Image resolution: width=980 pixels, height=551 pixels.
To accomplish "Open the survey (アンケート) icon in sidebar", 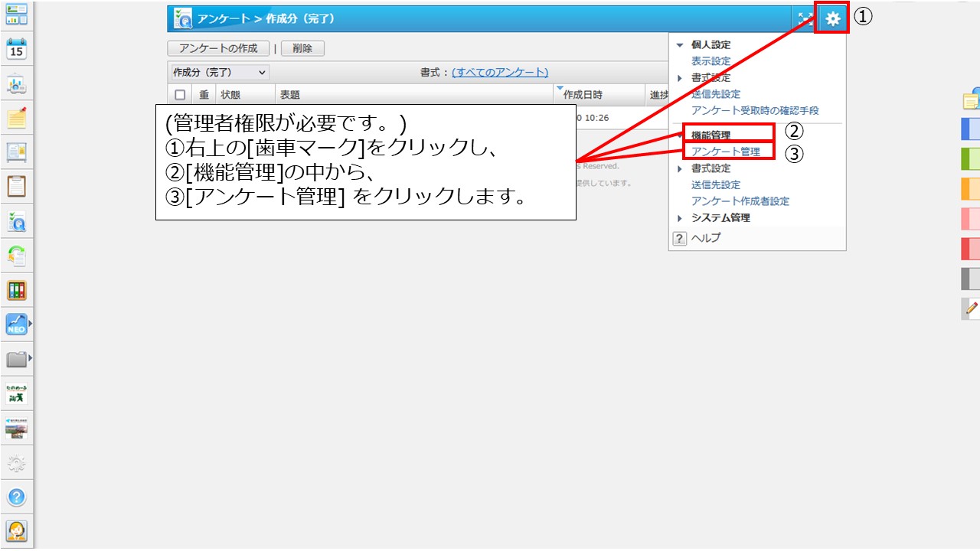I will [x=17, y=221].
